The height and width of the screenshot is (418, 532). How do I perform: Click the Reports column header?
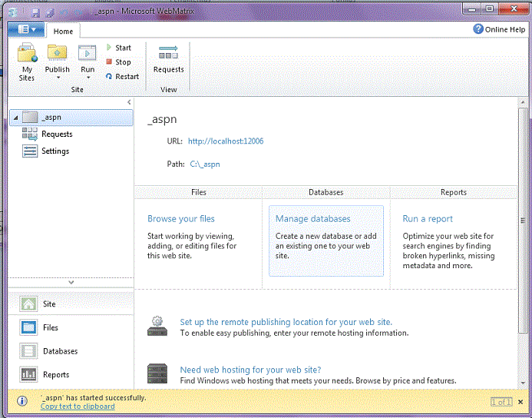click(x=454, y=192)
